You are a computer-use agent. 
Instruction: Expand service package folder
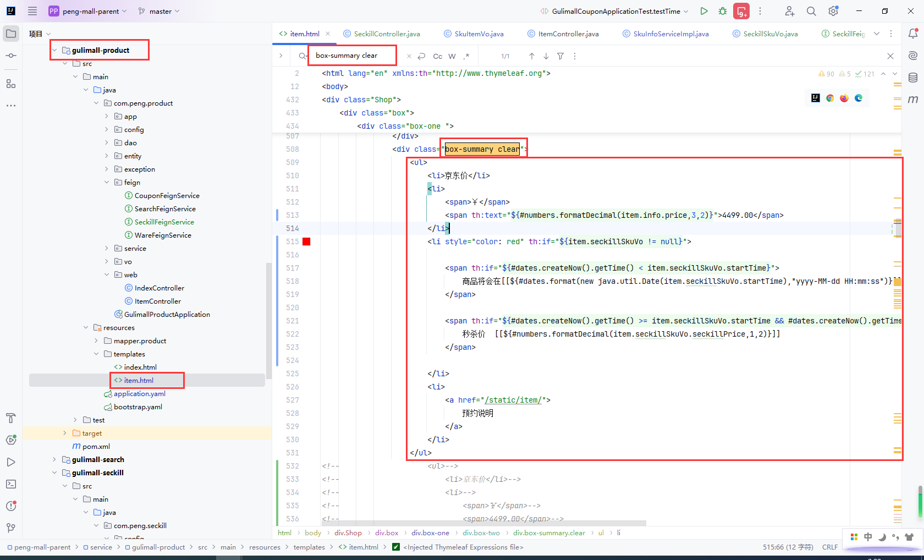tap(107, 248)
